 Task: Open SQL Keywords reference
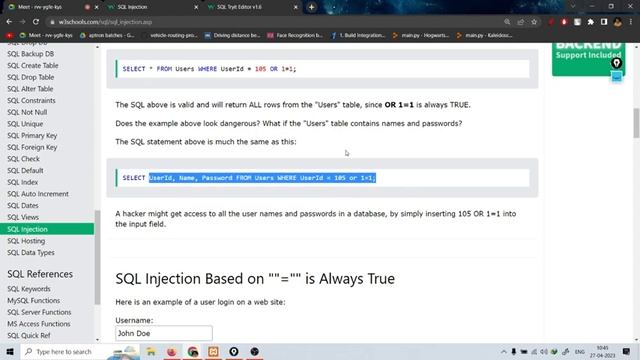[x=29, y=289]
